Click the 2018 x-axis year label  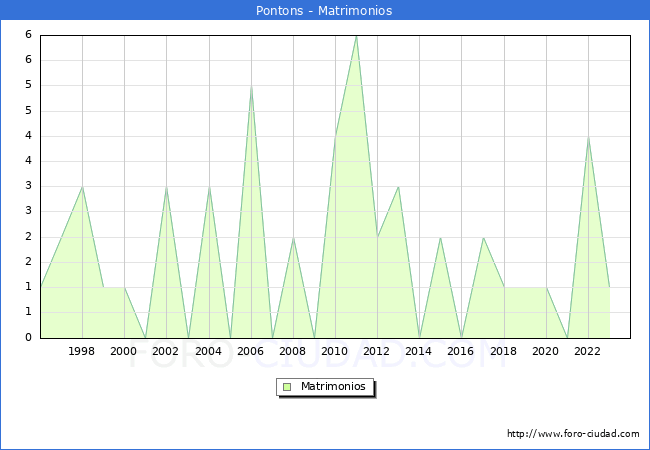(504, 351)
